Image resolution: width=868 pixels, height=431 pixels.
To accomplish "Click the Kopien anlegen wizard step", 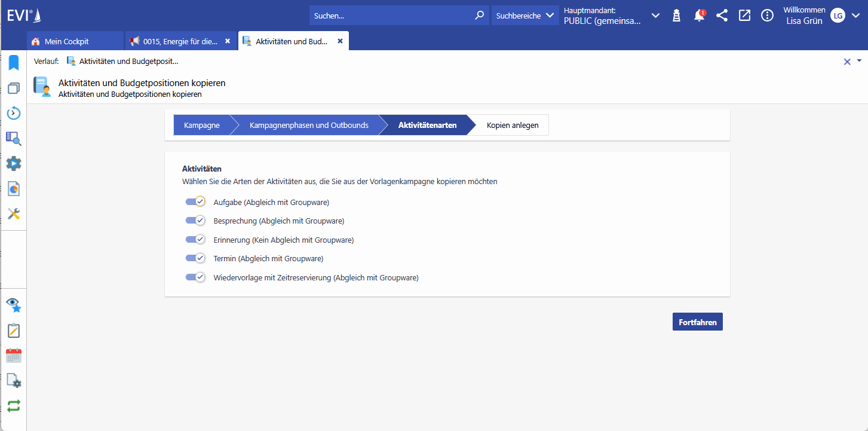I will click(x=512, y=126).
